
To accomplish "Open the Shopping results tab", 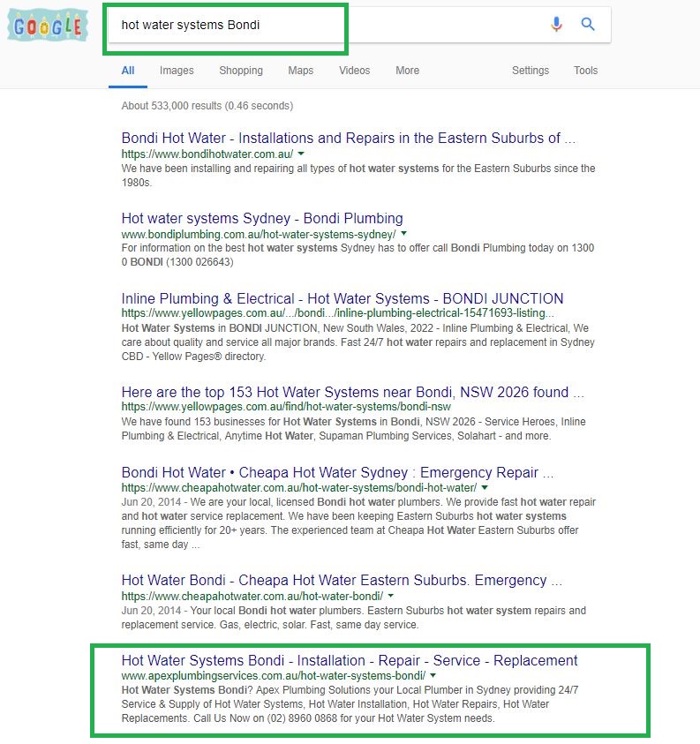I will (x=241, y=71).
